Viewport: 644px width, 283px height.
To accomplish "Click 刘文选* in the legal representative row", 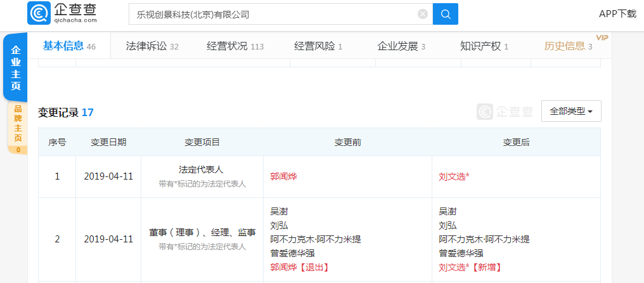I will (454, 177).
